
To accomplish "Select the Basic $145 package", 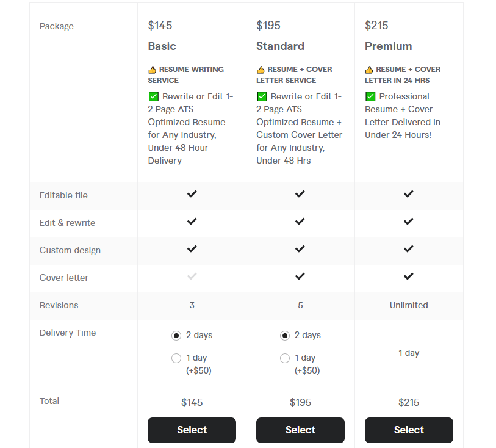I will click(x=192, y=430).
